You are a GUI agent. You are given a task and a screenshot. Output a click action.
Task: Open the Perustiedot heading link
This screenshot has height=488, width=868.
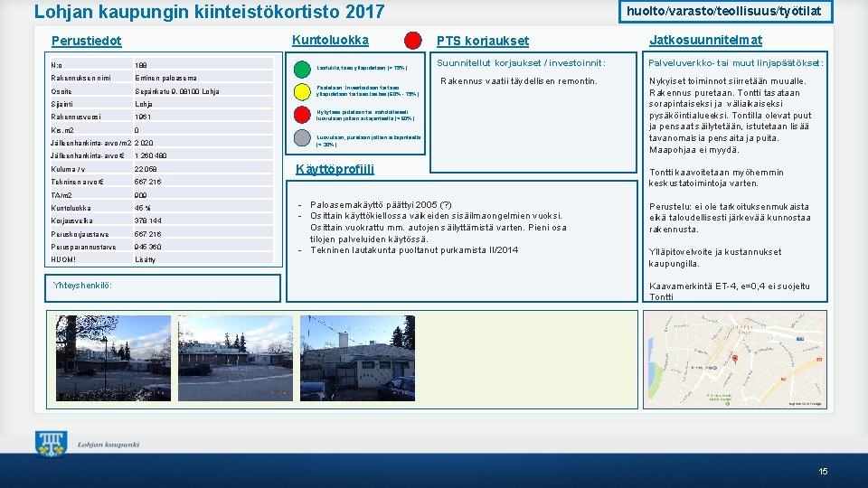click(87, 41)
